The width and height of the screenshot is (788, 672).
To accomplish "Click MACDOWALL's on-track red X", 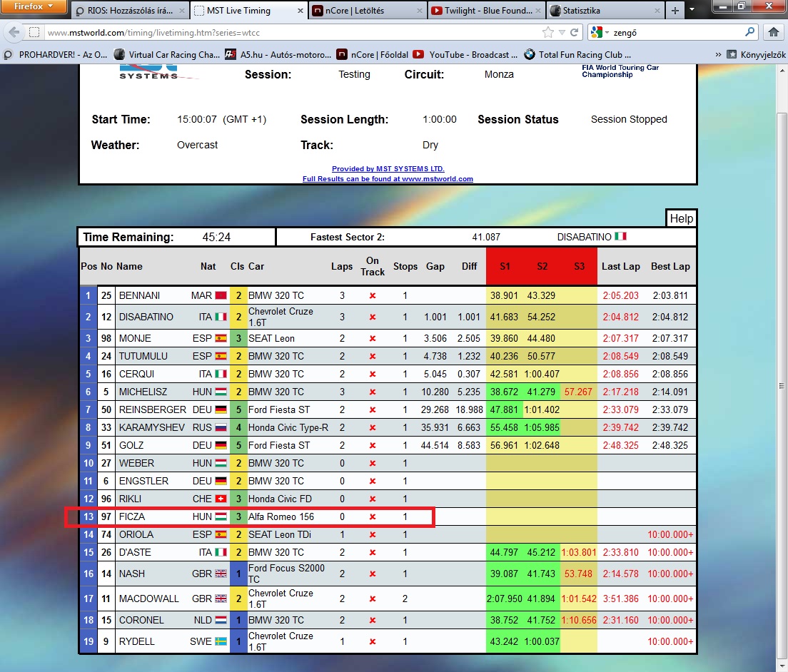I will pyautogui.click(x=373, y=599).
